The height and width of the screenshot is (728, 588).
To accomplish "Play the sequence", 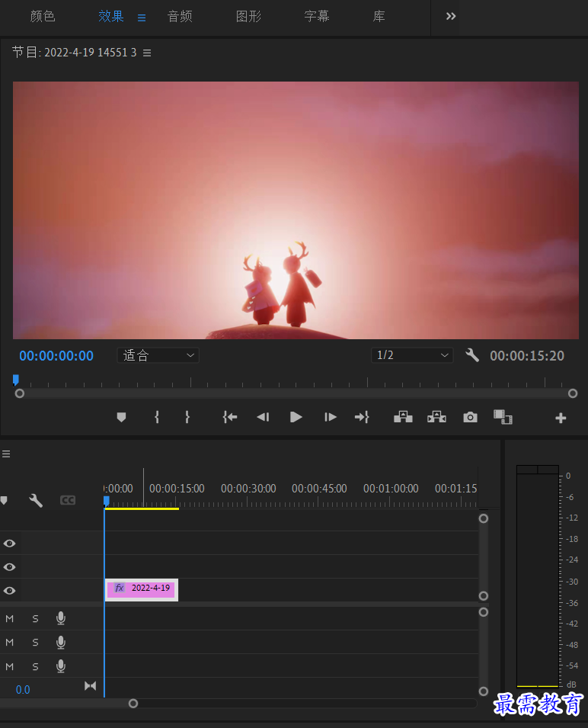I will [296, 417].
